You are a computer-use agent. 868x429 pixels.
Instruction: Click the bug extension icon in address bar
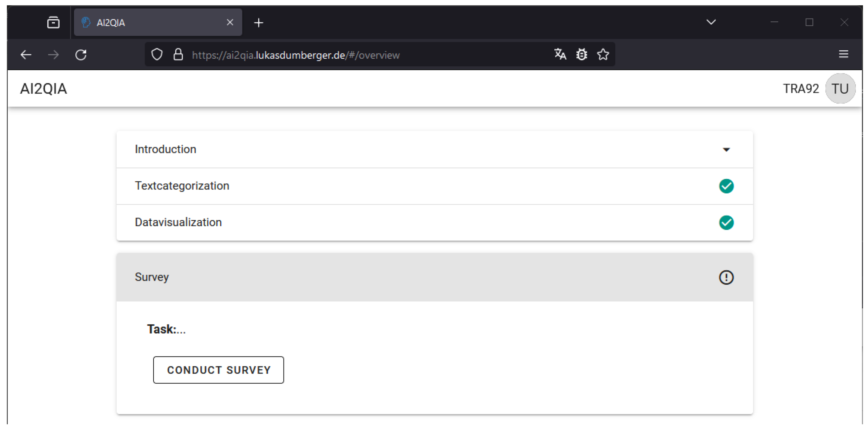click(582, 54)
